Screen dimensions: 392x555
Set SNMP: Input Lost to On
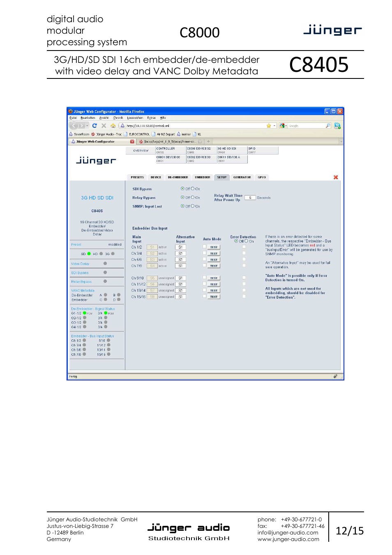point(192,206)
